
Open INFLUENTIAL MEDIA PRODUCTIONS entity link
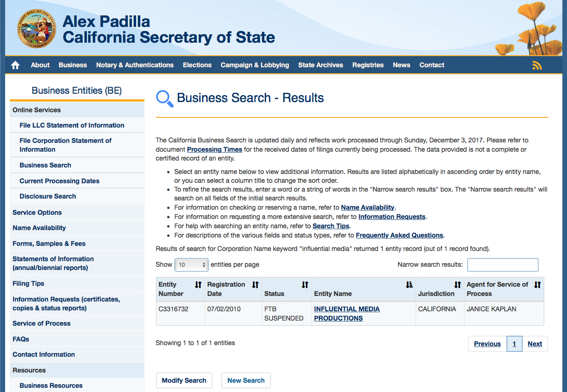(x=347, y=314)
